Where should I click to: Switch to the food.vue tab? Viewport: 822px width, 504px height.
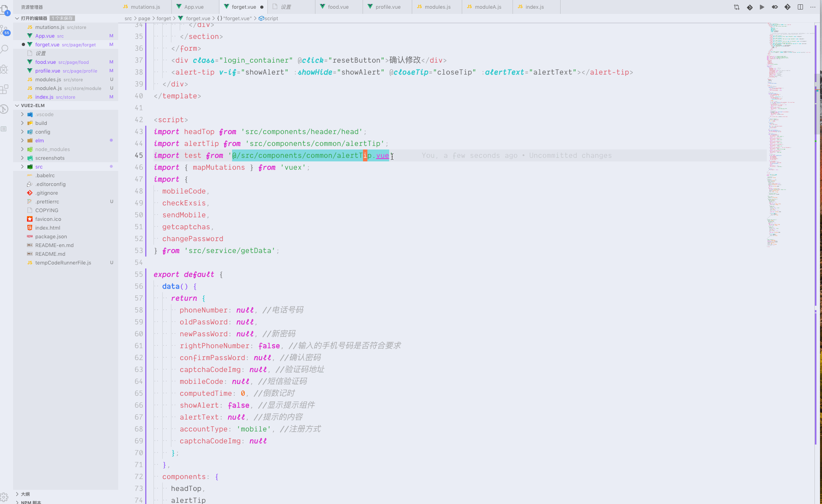pos(338,7)
